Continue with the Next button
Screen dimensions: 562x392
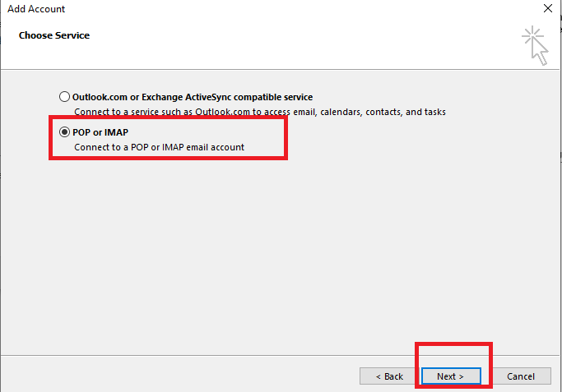pos(451,376)
